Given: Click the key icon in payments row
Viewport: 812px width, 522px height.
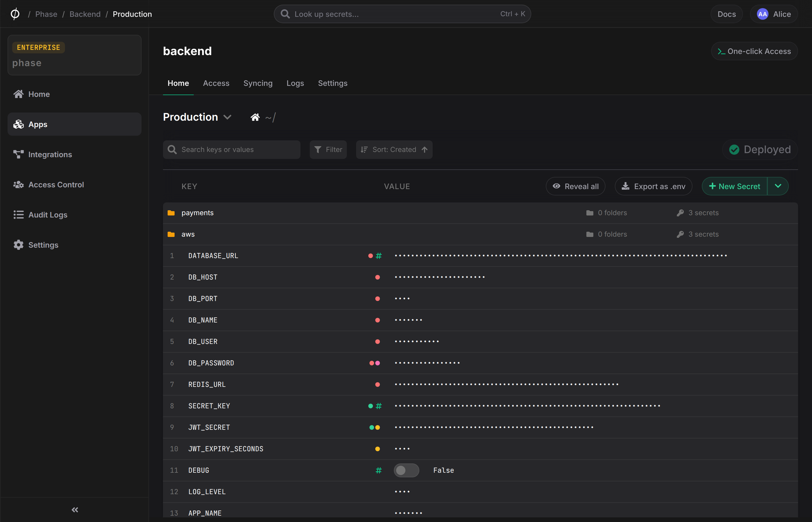Looking at the screenshot, I should click(x=680, y=213).
